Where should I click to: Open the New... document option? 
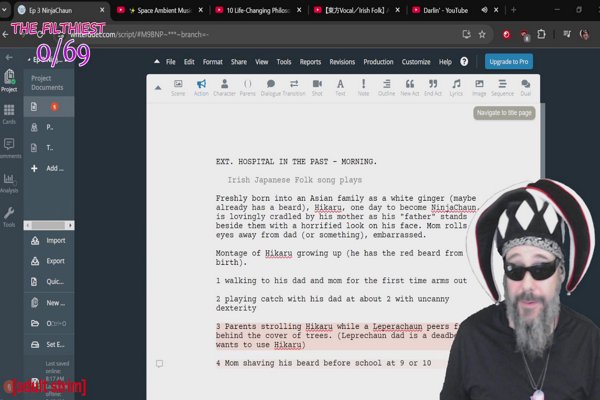49,303
